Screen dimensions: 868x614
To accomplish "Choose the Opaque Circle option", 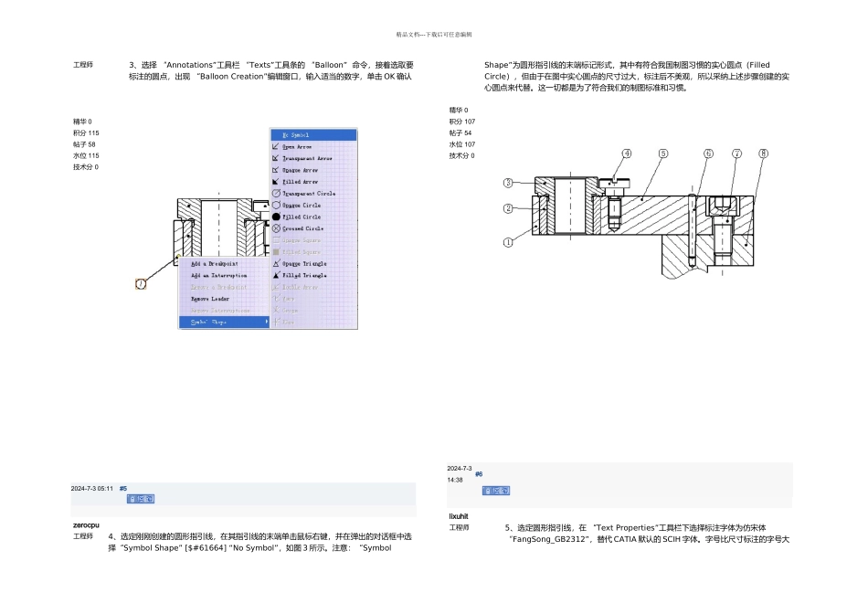I will click(302, 206).
